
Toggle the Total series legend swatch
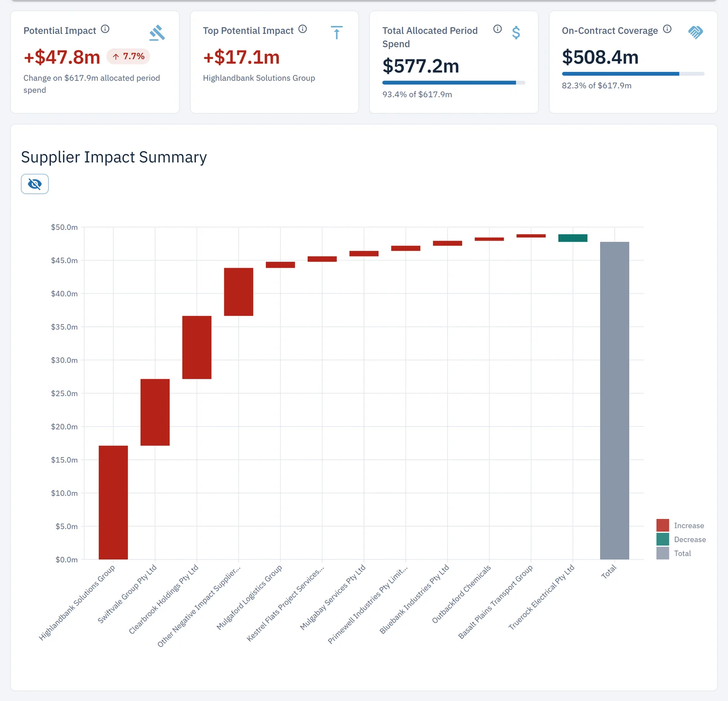point(662,553)
